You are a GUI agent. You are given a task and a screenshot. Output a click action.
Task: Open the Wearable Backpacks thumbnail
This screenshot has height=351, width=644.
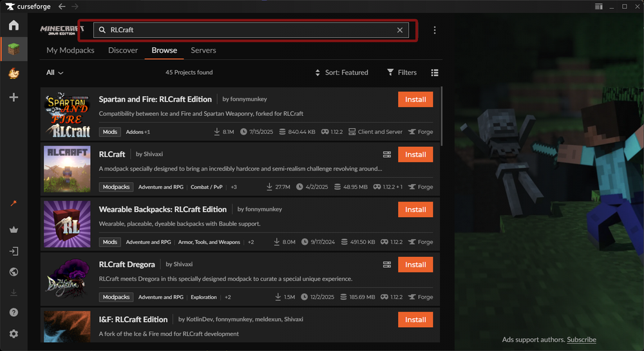click(67, 223)
